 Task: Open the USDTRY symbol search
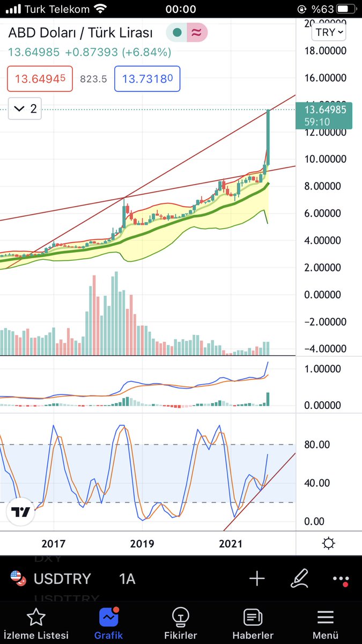coord(62,579)
